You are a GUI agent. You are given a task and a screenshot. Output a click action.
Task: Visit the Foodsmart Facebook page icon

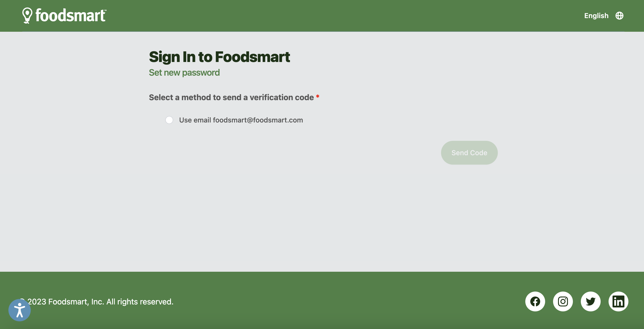point(535,301)
